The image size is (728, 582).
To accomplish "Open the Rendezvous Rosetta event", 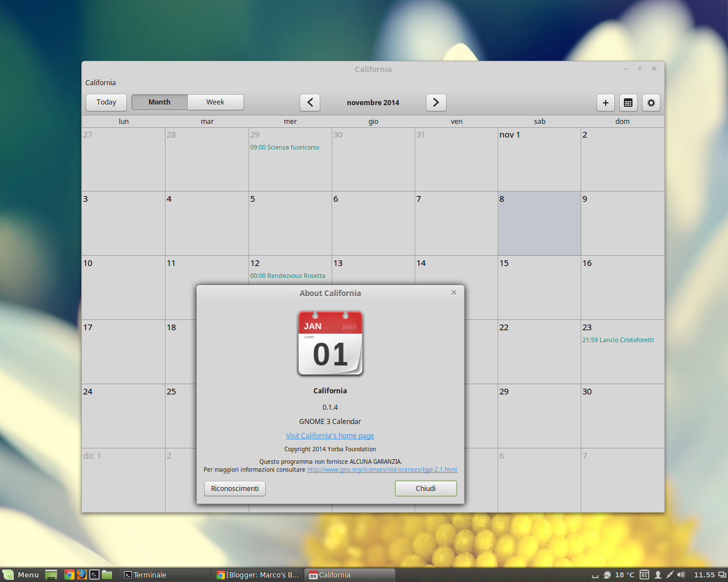I will [288, 276].
